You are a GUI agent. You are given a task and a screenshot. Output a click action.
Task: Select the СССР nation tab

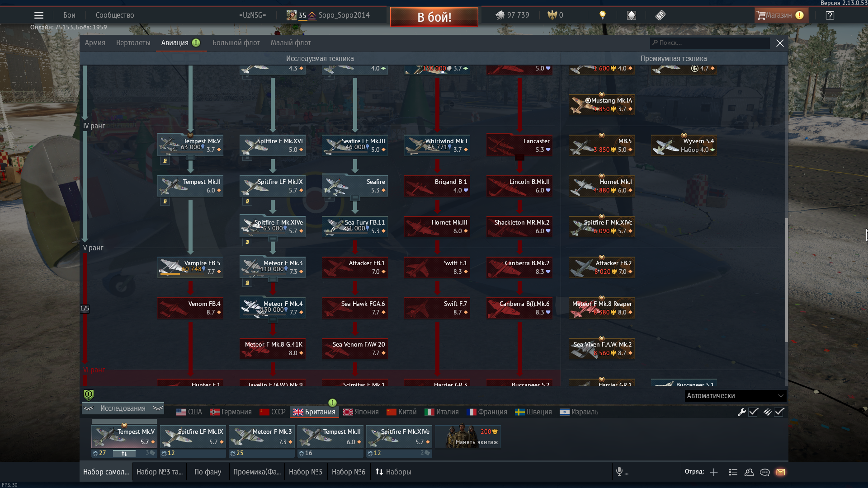pyautogui.click(x=273, y=412)
